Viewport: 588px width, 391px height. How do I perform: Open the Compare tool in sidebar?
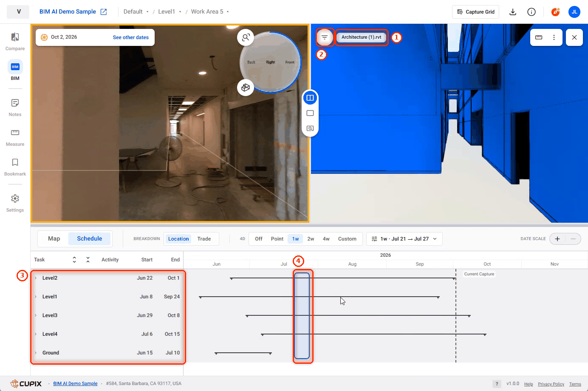15,41
